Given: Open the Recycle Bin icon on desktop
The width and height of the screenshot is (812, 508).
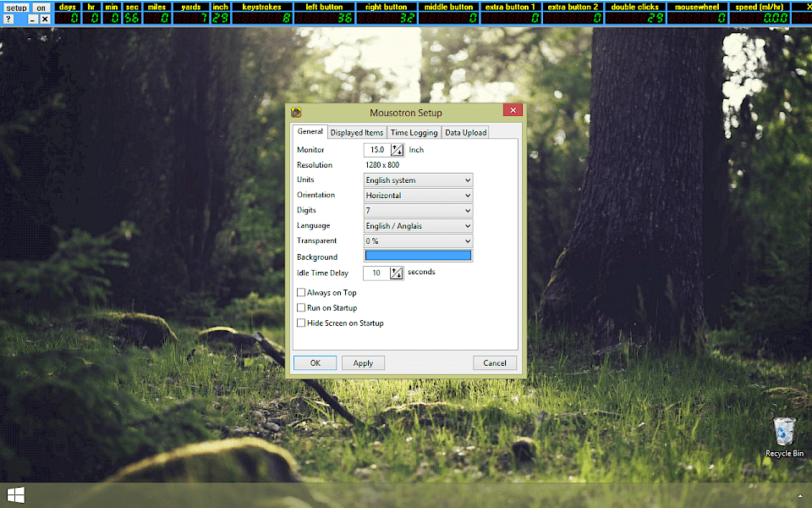Looking at the screenshot, I should coord(785,438).
